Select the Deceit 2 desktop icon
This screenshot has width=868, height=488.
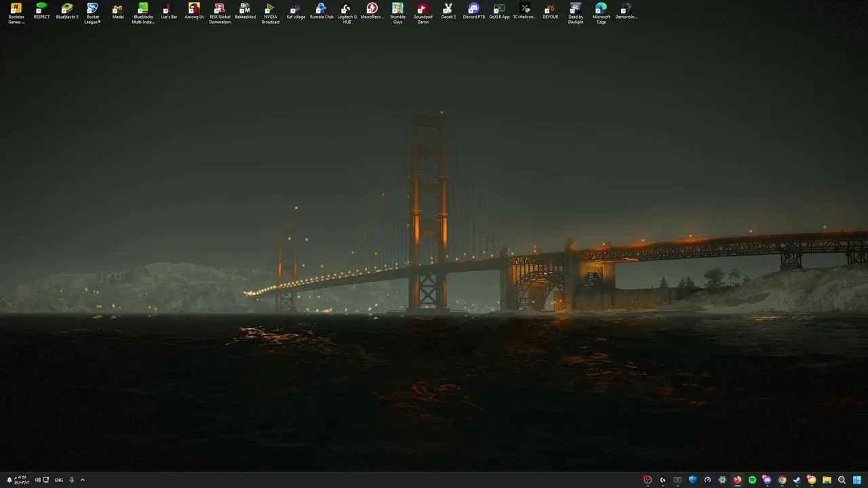pos(448,12)
